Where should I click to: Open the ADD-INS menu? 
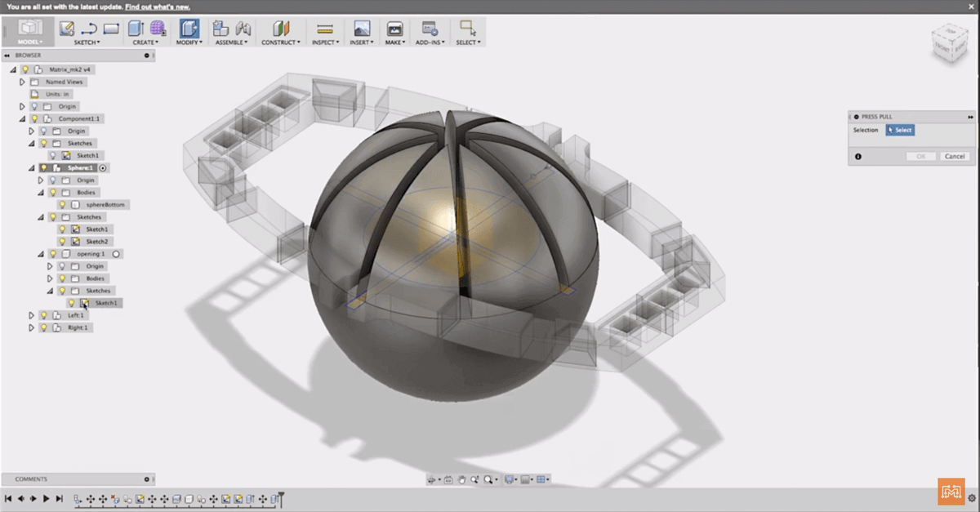tap(430, 42)
